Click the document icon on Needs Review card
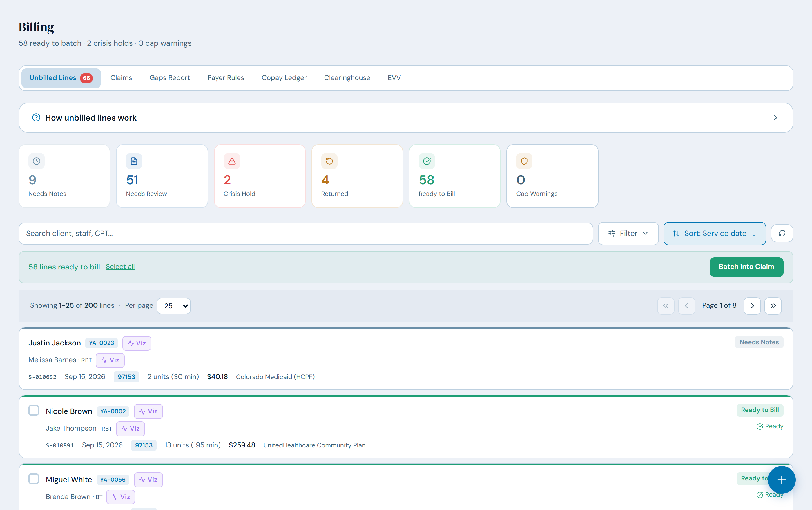 [x=134, y=161]
